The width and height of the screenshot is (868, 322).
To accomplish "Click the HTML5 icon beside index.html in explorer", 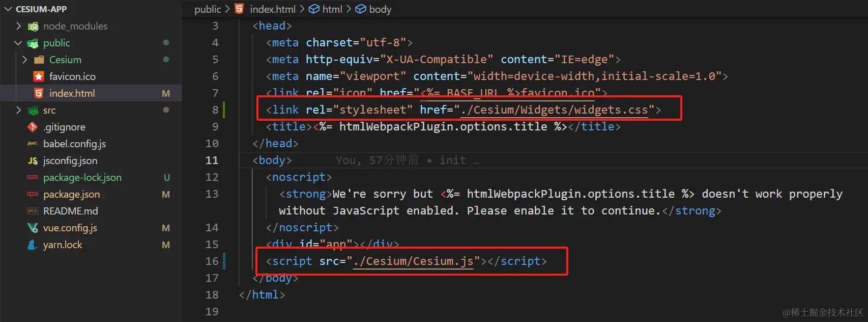I will (x=39, y=93).
